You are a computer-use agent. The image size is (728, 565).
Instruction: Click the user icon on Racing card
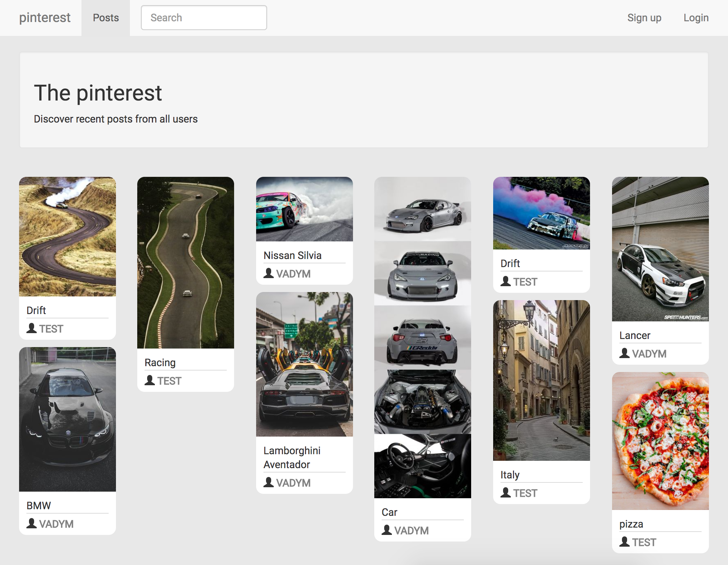pyautogui.click(x=150, y=380)
